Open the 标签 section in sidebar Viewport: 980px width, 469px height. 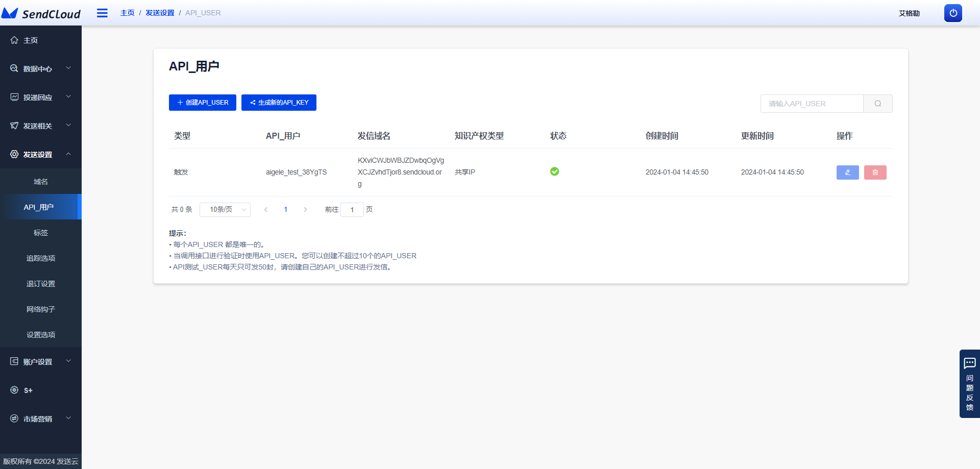(x=41, y=232)
